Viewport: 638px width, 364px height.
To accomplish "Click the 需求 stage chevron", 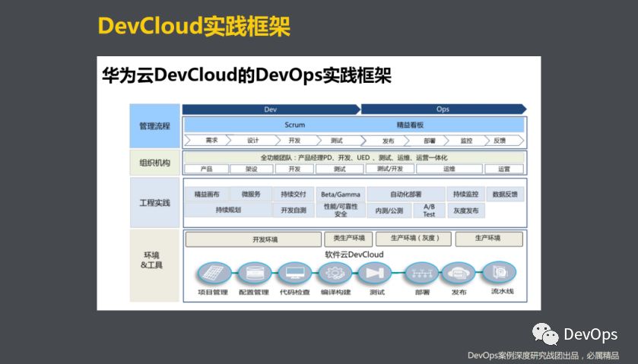I will [x=208, y=141].
